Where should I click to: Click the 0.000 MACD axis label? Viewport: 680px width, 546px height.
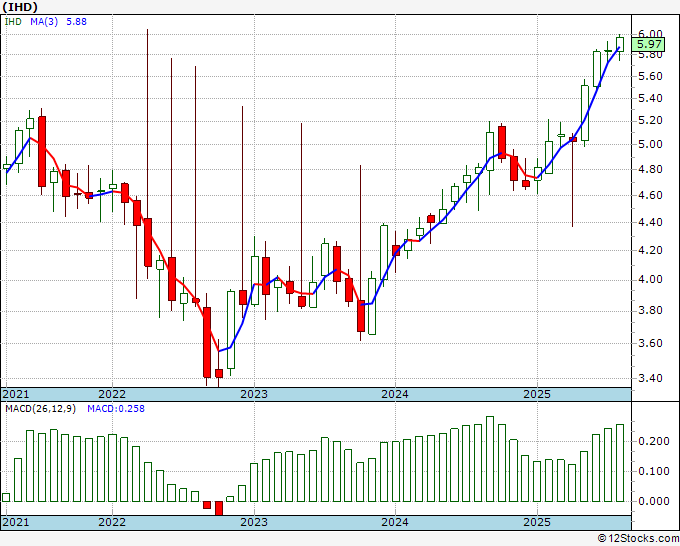654,501
